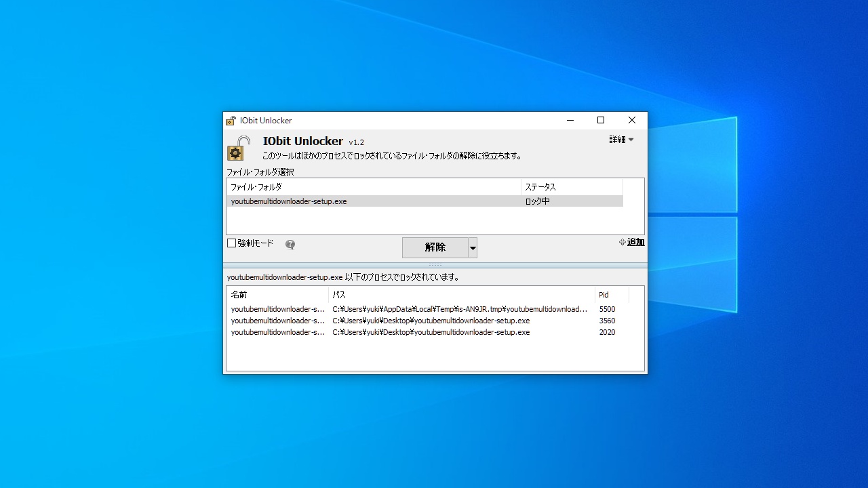Select process row with Pid 3560
Screen dimensions: 868x488
click(428, 321)
